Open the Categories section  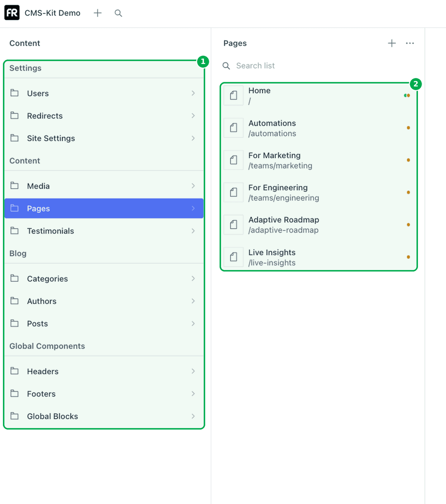click(104, 279)
